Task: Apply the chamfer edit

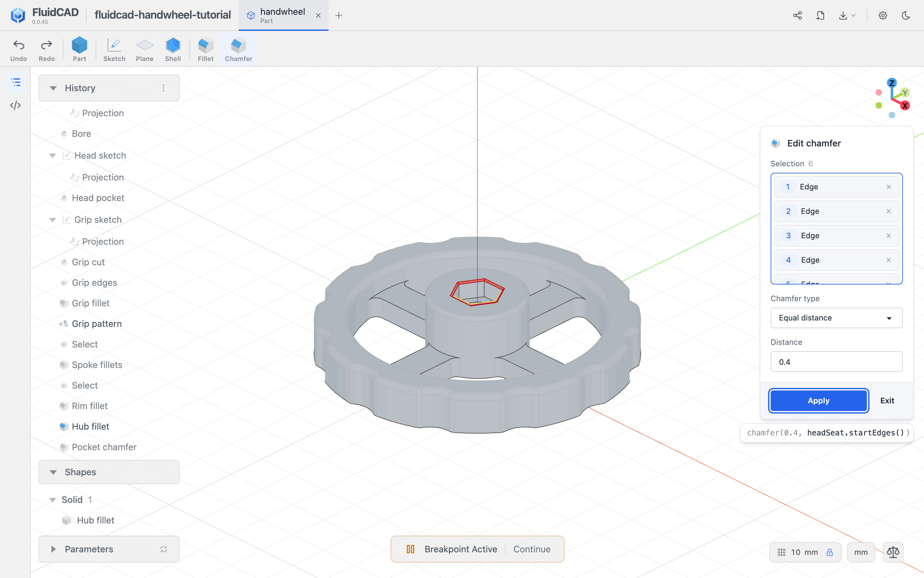Action: (819, 400)
